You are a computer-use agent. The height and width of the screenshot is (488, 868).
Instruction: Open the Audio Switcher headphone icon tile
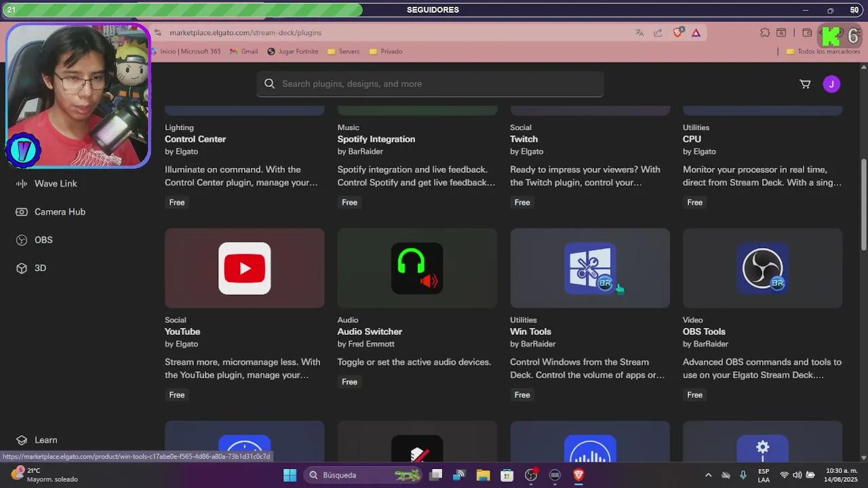[417, 268]
